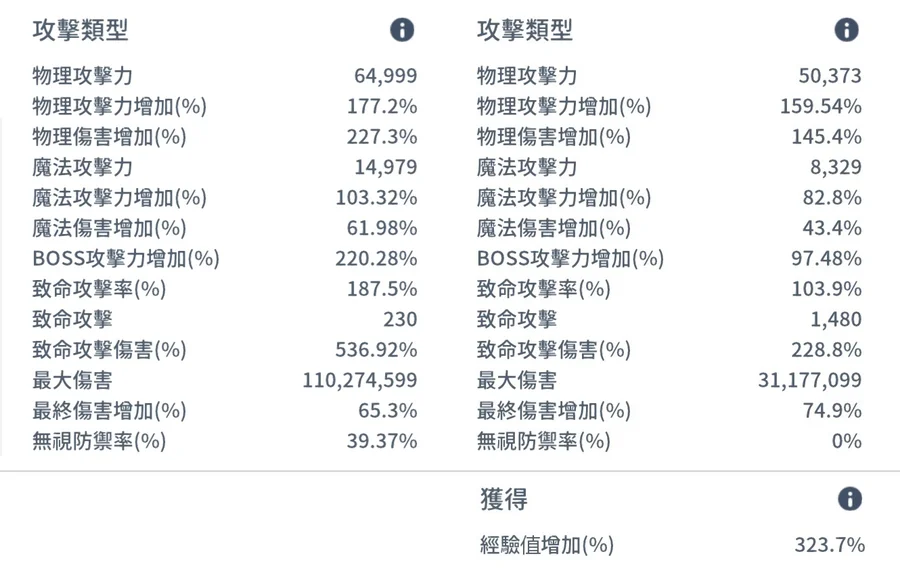The image size is (900, 579).
Task: Click left 無視防禦率(%) value 39.37%
Action: tap(382, 441)
